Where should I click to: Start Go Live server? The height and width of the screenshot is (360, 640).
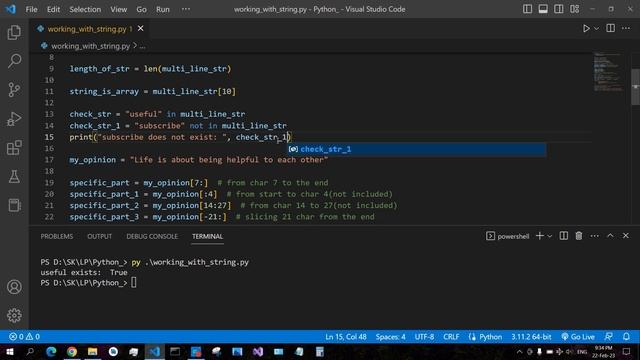(578, 337)
